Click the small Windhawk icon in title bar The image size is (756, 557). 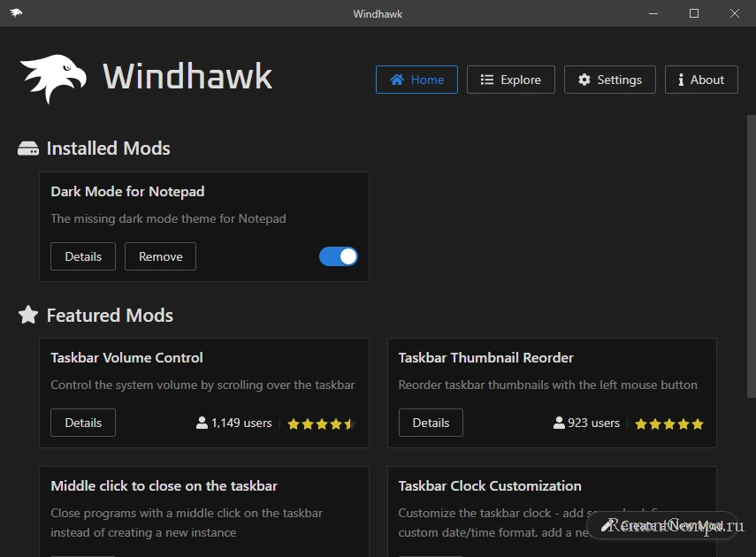(x=16, y=13)
